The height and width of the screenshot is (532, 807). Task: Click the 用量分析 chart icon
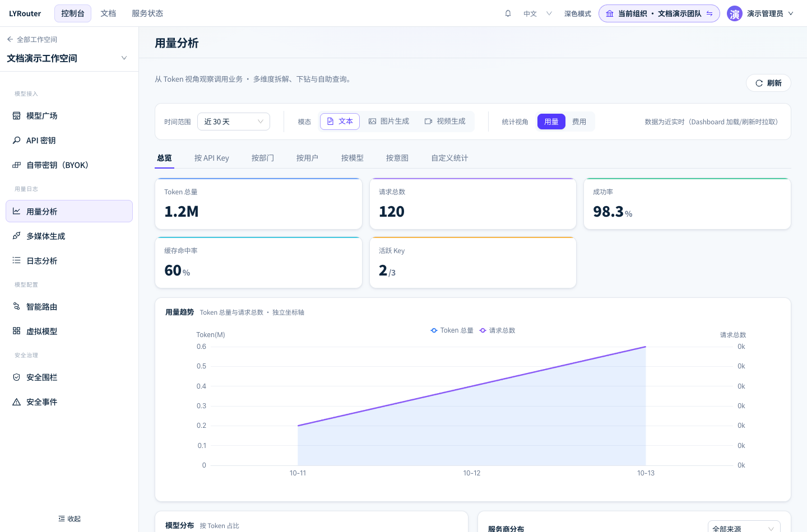[x=16, y=212]
